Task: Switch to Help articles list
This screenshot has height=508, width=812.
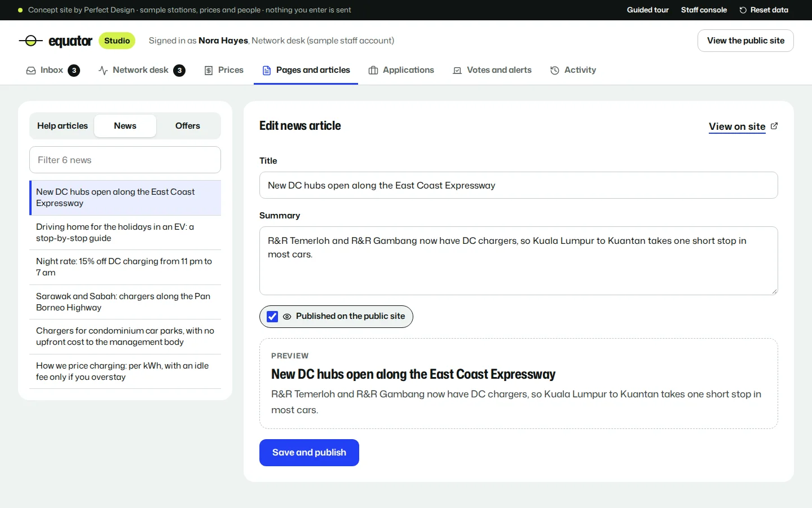Action: [63, 126]
